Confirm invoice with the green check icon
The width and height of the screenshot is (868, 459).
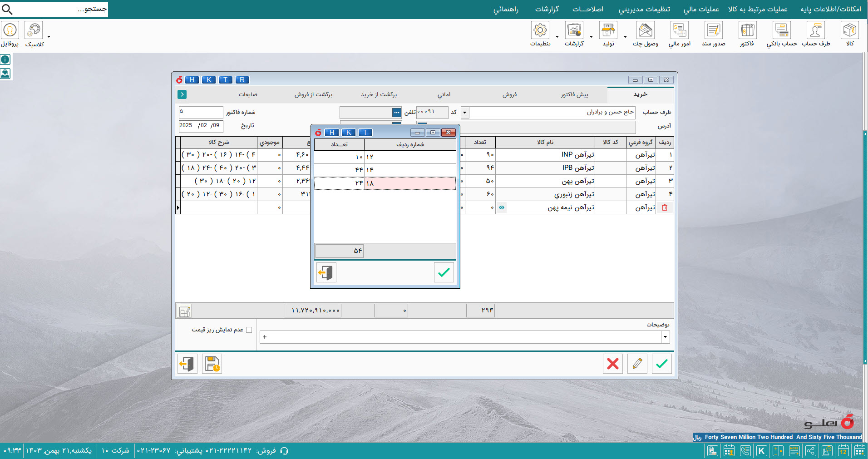pos(662,364)
